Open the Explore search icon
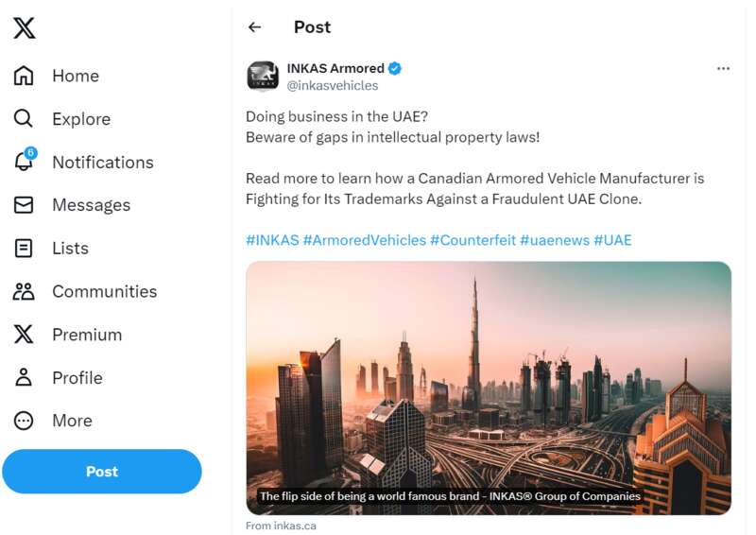Image resolution: width=756 pixels, height=535 pixels. 24,119
